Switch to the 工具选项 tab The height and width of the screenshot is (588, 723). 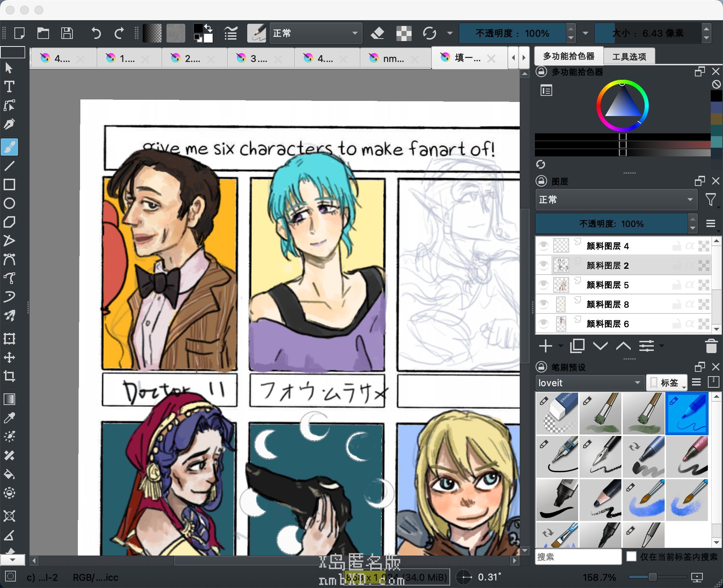point(629,57)
